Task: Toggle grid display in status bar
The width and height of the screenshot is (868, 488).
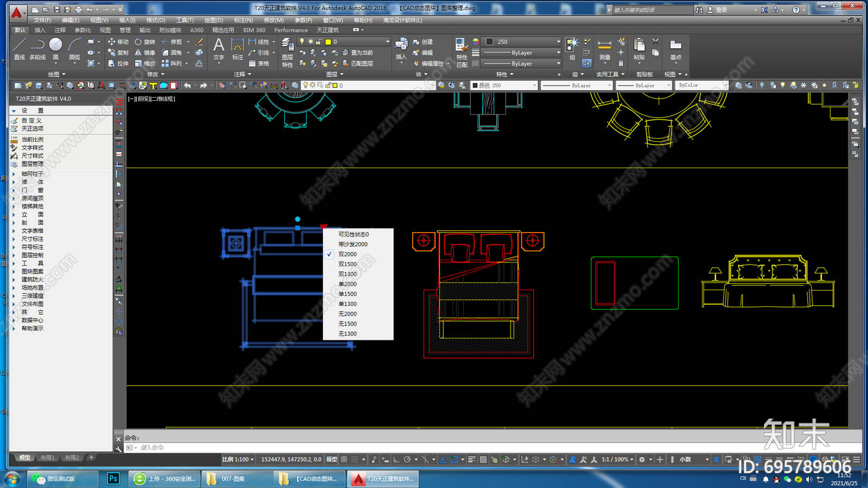Action: pyautogui.click(x=344, y=459)
